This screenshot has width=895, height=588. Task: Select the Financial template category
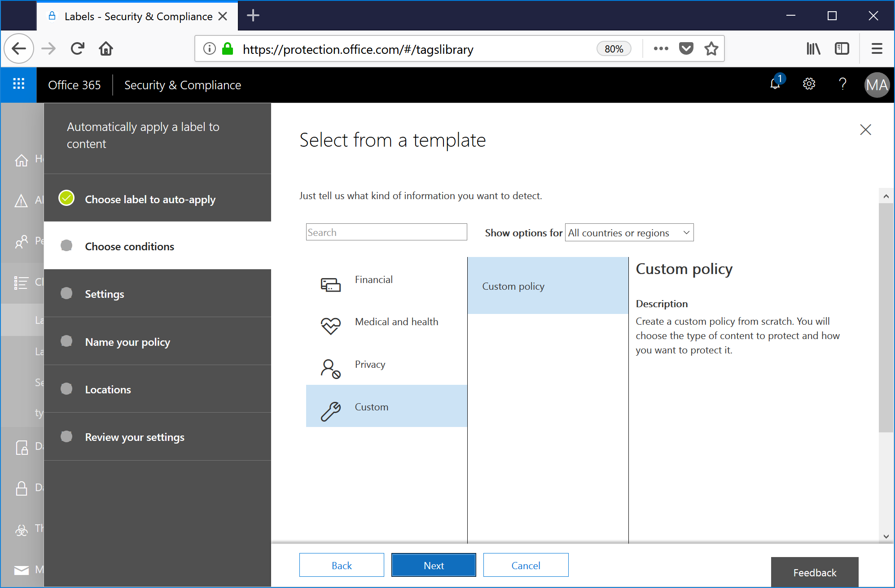373,279
